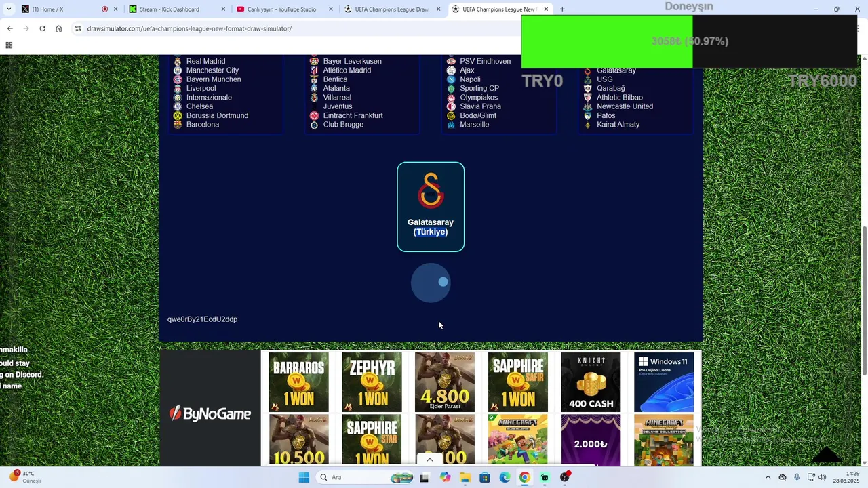Show hidden system tray icons
This screenshot has height=488, width=868.
[768, 477]
